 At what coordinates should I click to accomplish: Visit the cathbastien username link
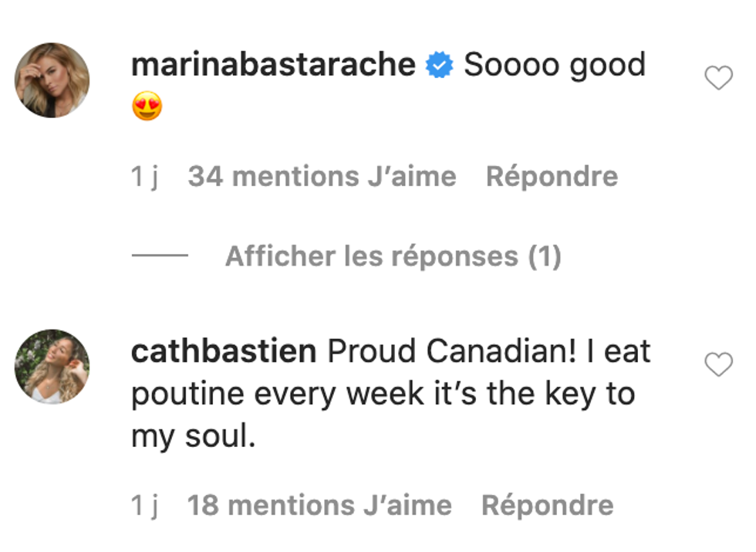(x=224, y=352)
